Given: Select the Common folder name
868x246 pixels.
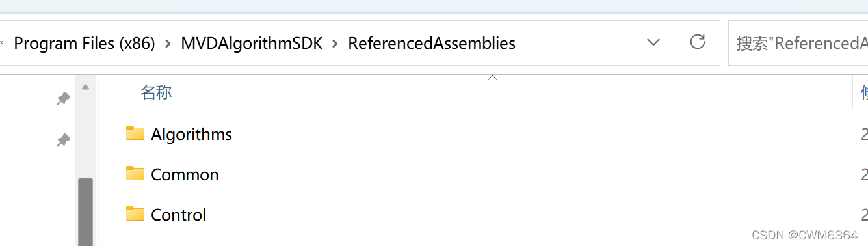Looking at the screenshot, I should pyautogui.click(x=185, y=174).
